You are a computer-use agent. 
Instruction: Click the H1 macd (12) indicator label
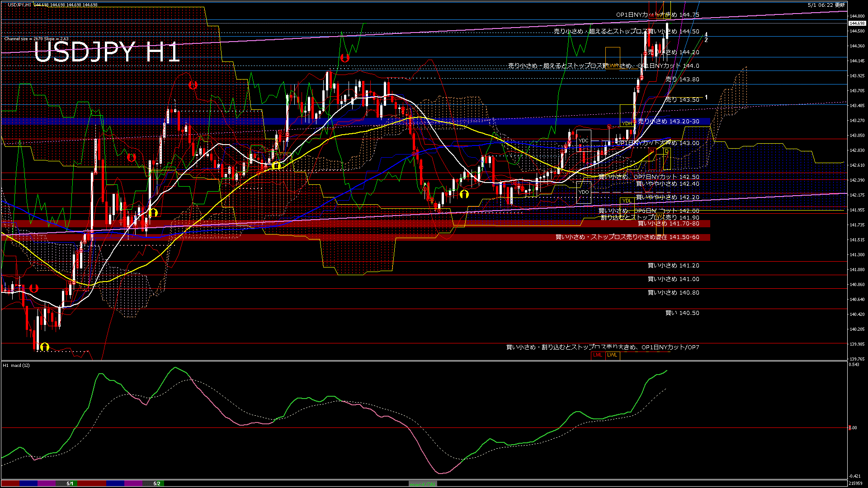tap(16, 365)
